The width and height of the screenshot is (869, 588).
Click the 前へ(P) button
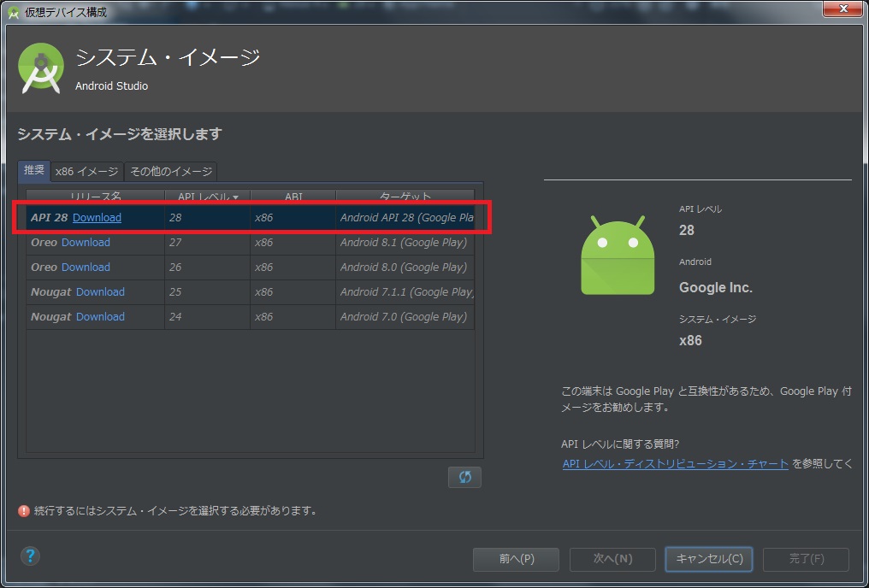click(516, 559)
